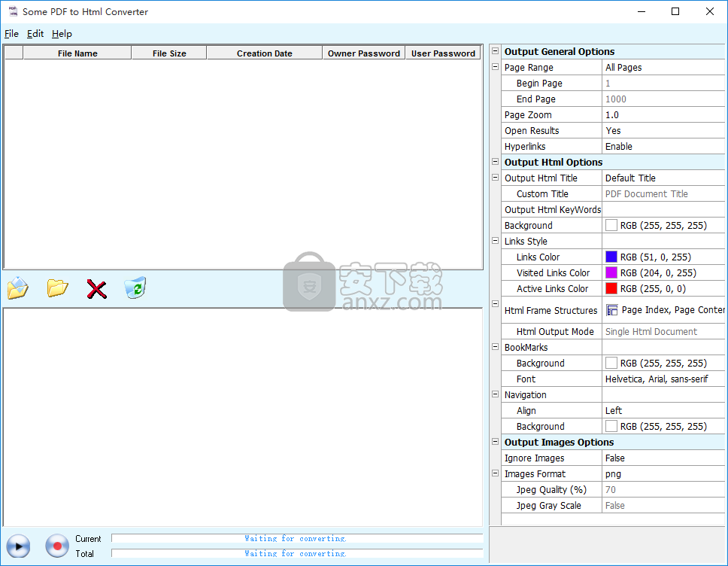This screenshot has width=728, height=566.
Task: Click the frame structure icon beside Page Index
Action: (612, 310)
